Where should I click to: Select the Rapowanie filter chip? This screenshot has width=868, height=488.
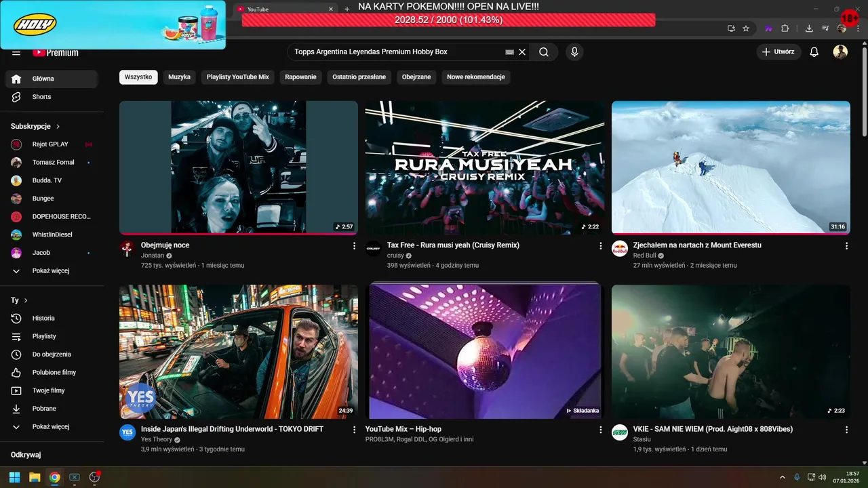click(300, 77)
